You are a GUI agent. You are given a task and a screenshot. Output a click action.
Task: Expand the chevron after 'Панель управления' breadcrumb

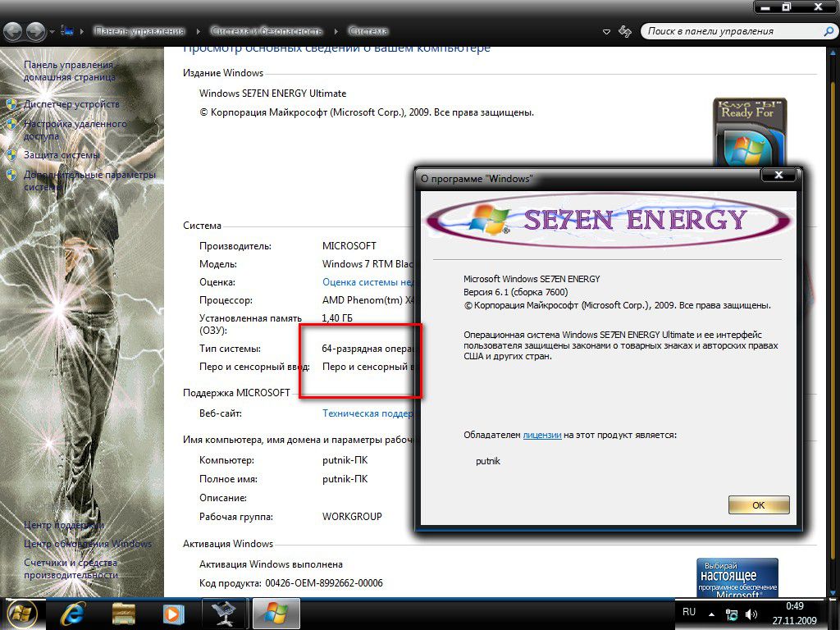point(199,32)
